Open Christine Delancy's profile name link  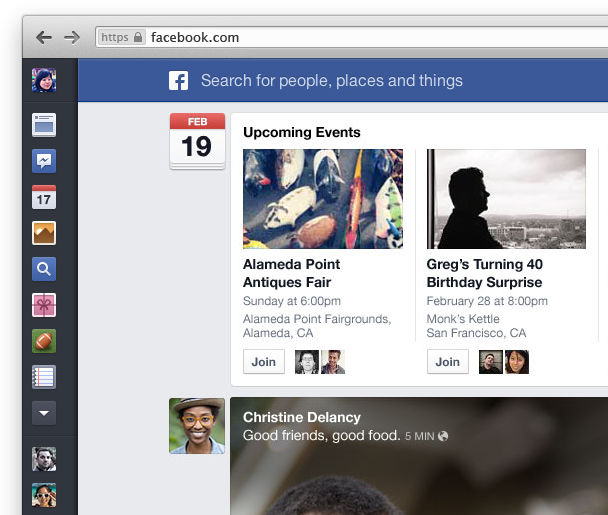point(301,417)
